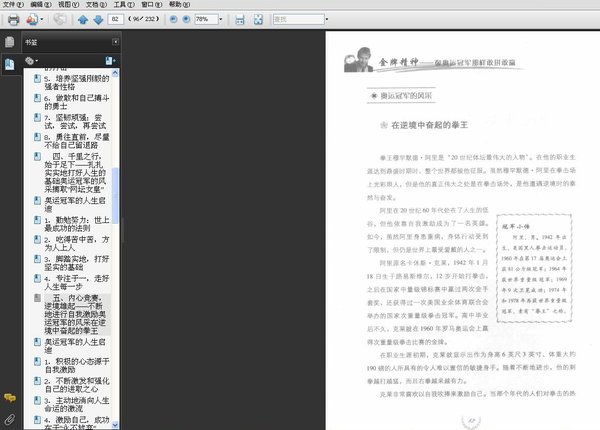The height and width of the screenshot is (430, 600).
Task: Click the fit one full page icon
Action: click(x=258, y=20)
